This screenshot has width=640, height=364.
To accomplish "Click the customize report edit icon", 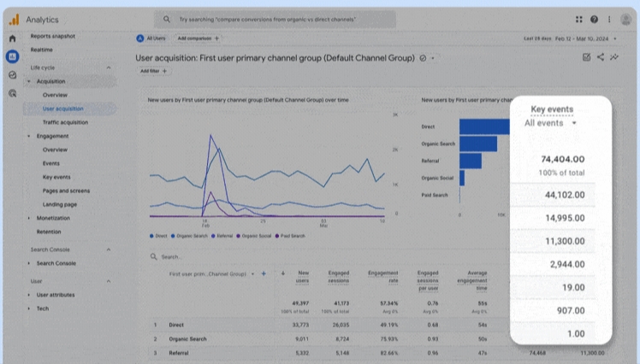I will [587, 57].
